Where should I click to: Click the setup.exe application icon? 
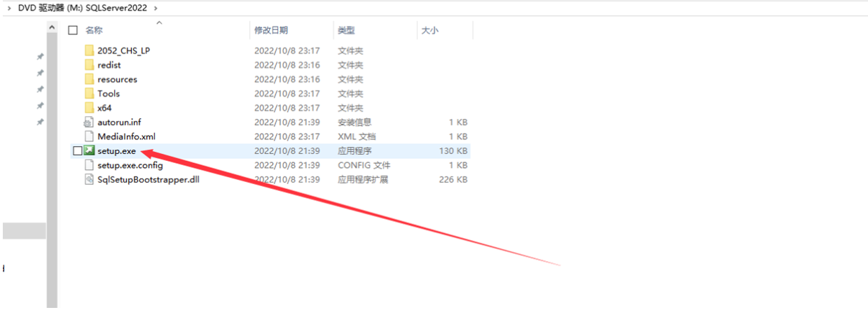click(89, 151)
